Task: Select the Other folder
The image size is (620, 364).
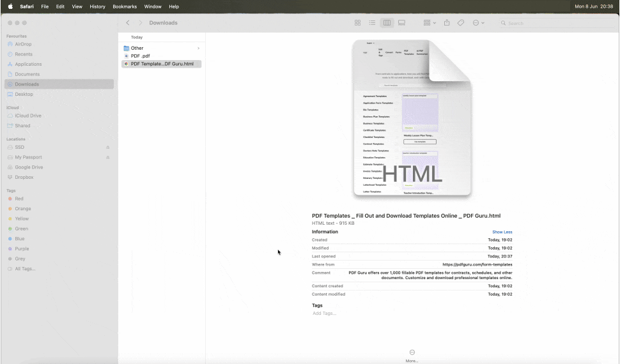Action: [161, 49]
